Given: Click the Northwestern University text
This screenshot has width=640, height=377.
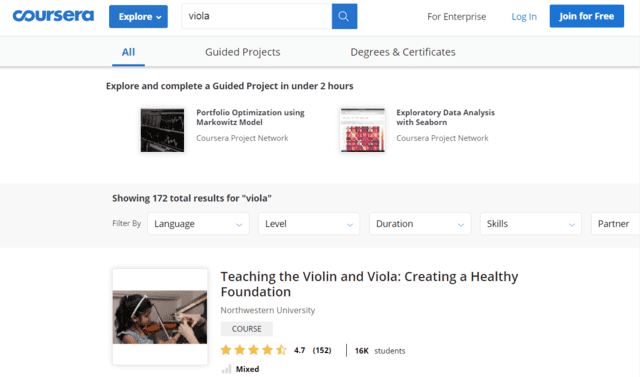Looking at the screenshot, I should (x=268, y=310).
